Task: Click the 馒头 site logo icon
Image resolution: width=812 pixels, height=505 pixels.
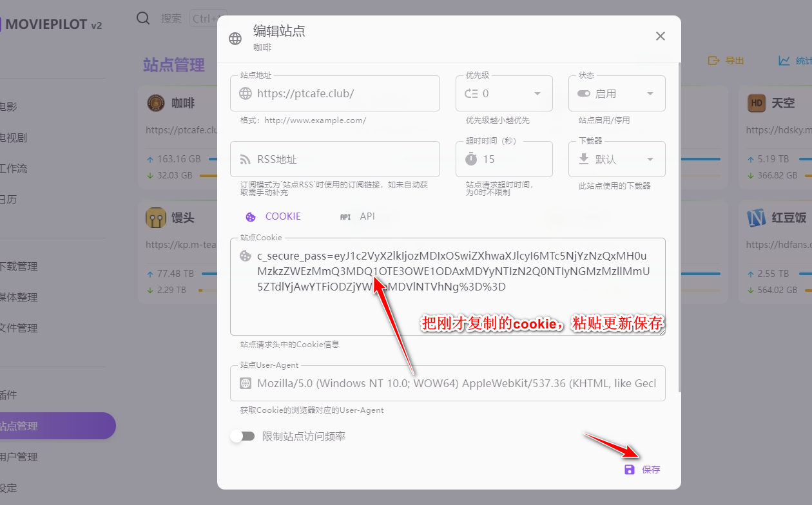Action: click(x=156, y=218)
